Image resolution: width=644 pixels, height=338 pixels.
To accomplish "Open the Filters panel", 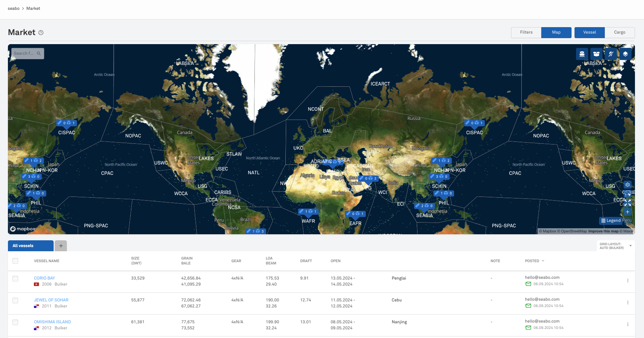I will point(526,32).
